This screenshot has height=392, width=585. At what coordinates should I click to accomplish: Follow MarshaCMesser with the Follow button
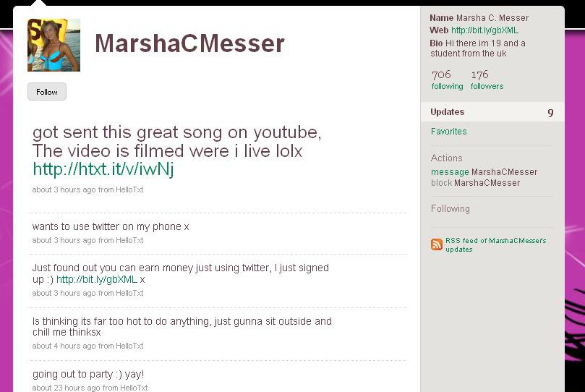[47, 92]
